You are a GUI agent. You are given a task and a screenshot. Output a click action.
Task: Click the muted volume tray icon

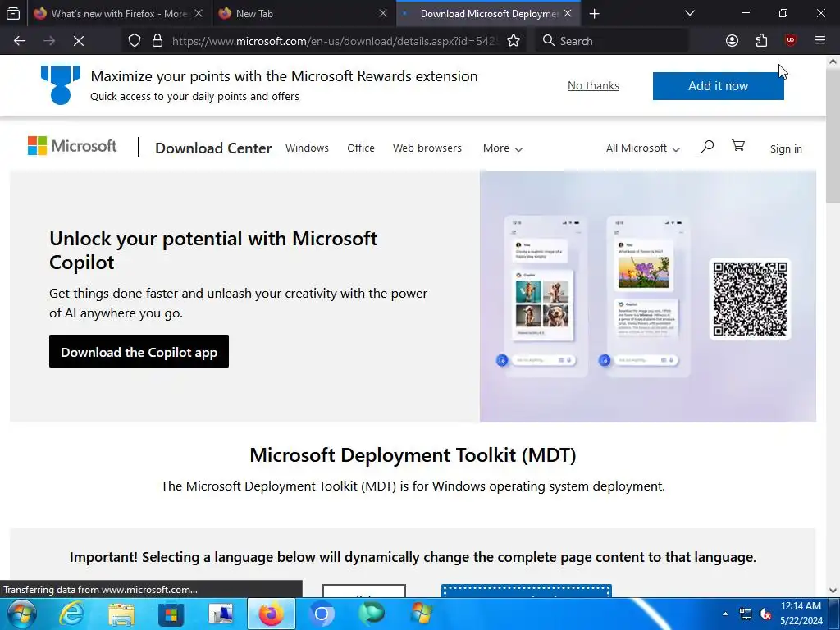click(x=765, y=614)
